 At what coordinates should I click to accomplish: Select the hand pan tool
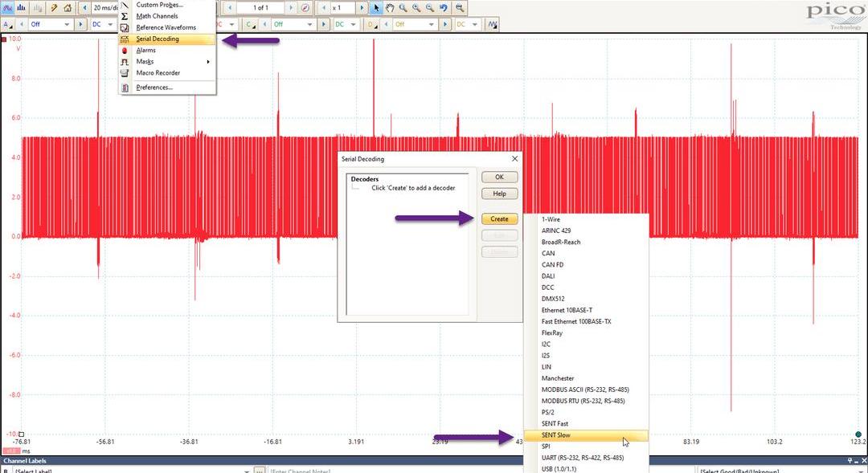390,8
